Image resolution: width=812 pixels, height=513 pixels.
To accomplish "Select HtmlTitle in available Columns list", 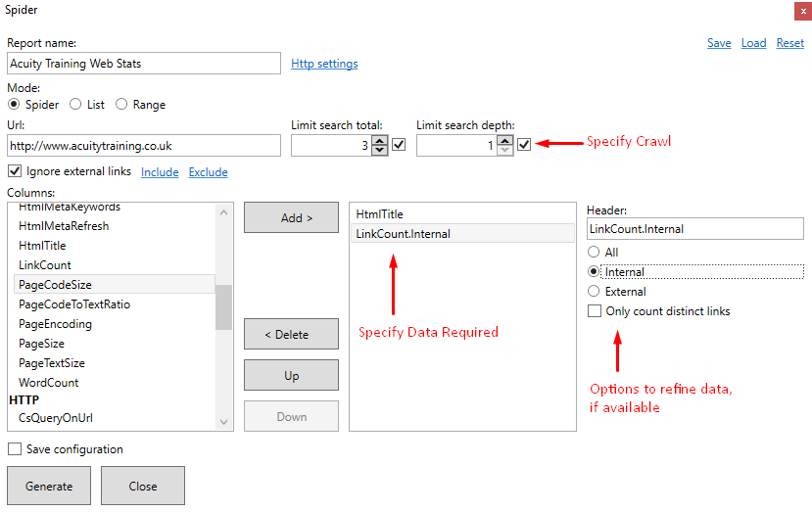I will pos(115,246).
